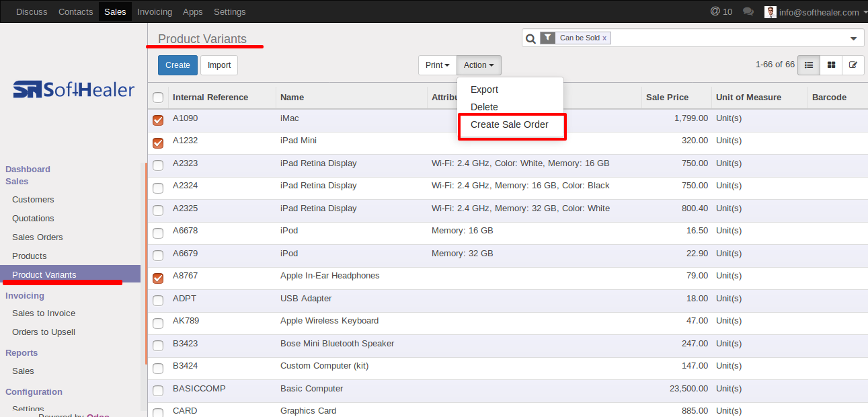
Task: Click the 1-66 of 66 pager
Action: point(775,65)
